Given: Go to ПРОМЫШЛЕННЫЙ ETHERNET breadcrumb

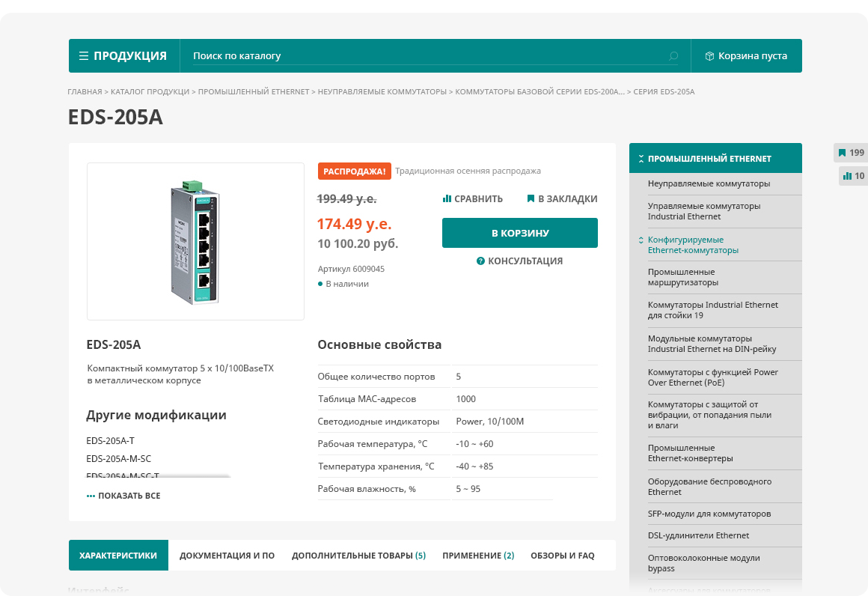Looking at the screenshot, I should [254, 92].
